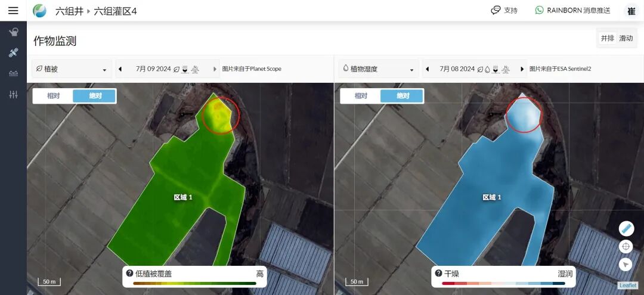The height and width of the screenshot is (295, 644).
Task: Select the satellite crop monitoring sidebar icon
Action: 13,53
